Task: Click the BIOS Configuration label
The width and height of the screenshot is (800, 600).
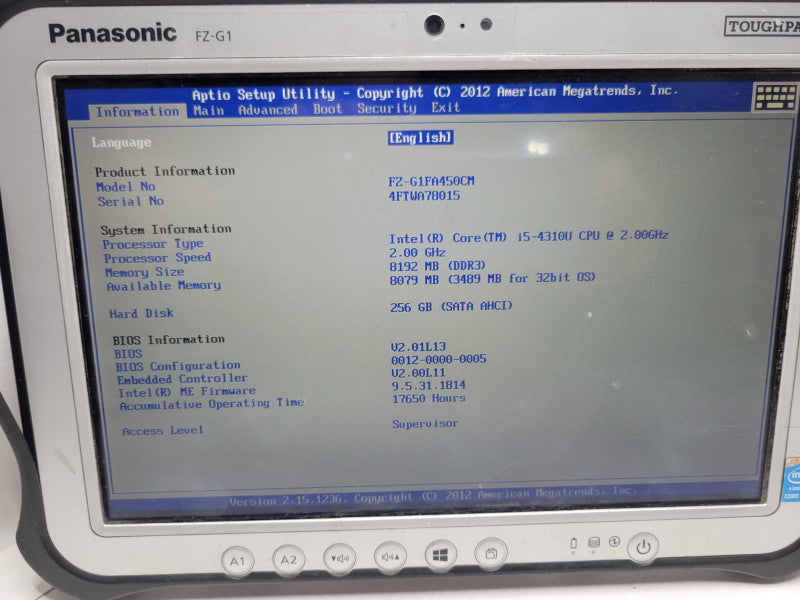Action: [178, 366]
